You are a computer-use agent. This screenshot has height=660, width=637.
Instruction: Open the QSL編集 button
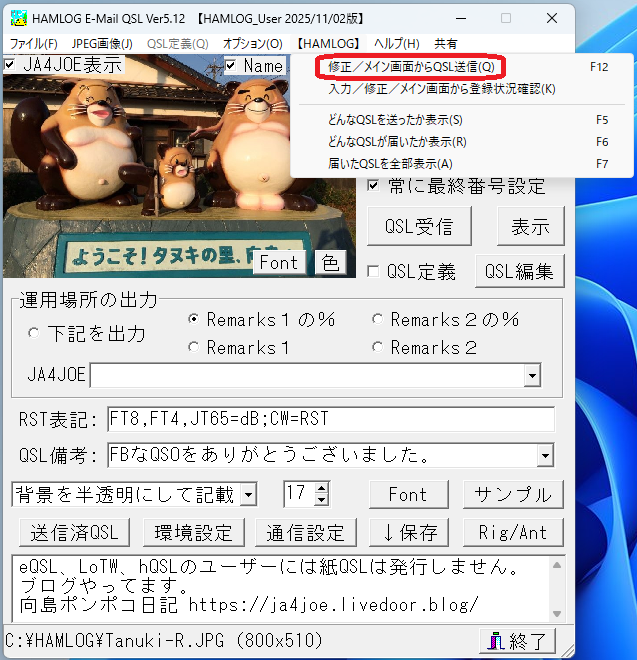[x=520, y=271]
